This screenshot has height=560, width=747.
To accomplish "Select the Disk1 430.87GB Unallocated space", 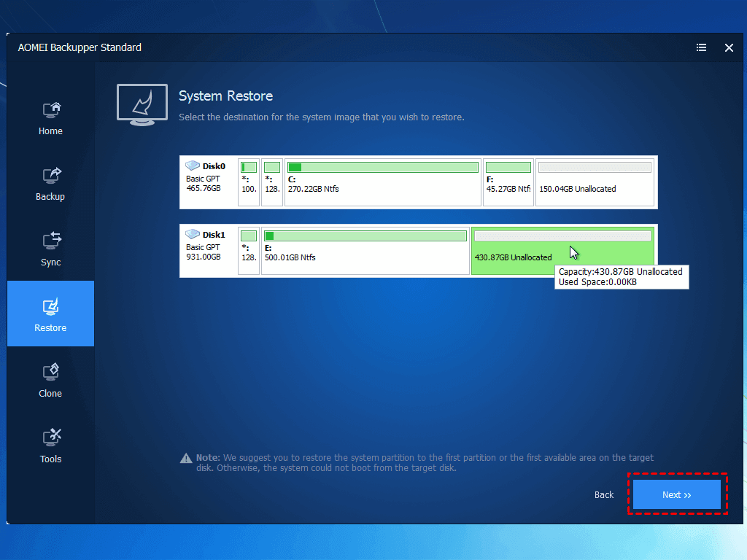I will [x=562, y=251].
